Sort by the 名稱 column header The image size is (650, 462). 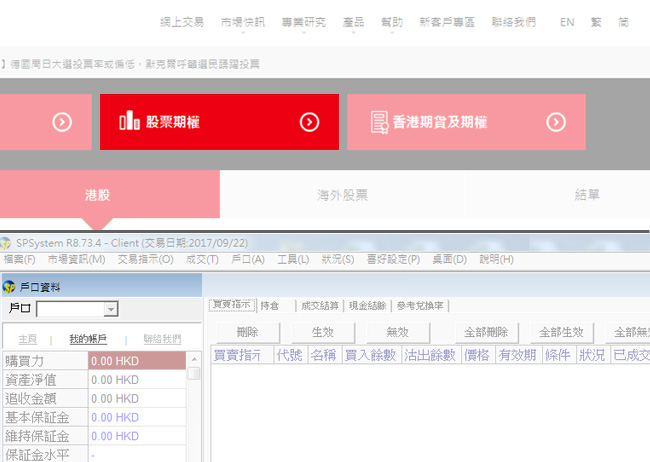pyautogui.click(x=324, y=355)
